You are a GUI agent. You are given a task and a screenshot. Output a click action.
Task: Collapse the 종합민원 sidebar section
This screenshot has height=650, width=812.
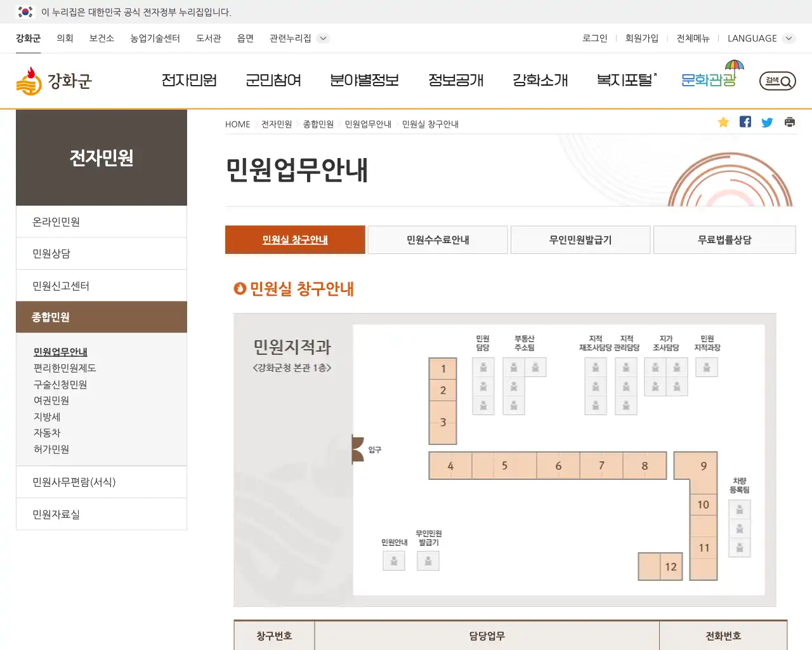(101, 317)
